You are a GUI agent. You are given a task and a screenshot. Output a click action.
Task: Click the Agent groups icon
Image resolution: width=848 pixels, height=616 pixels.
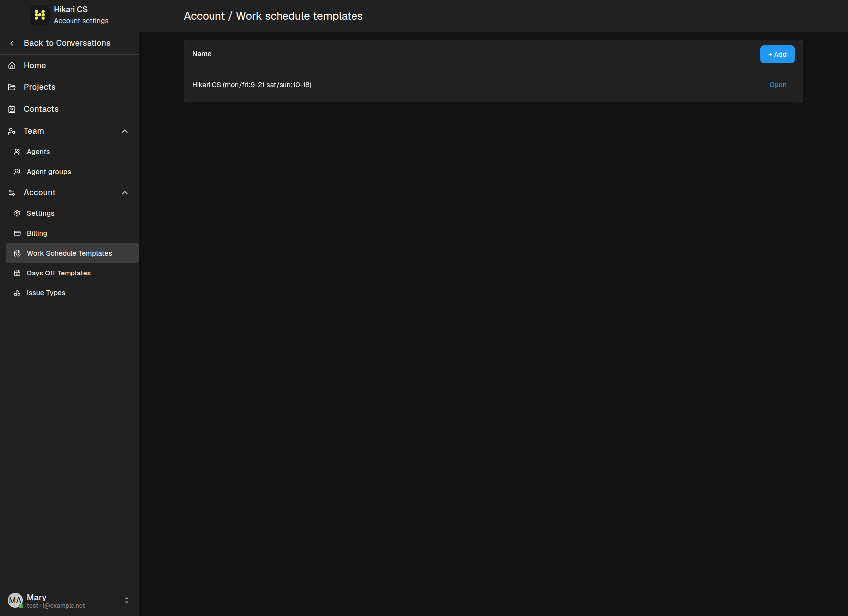17,172
